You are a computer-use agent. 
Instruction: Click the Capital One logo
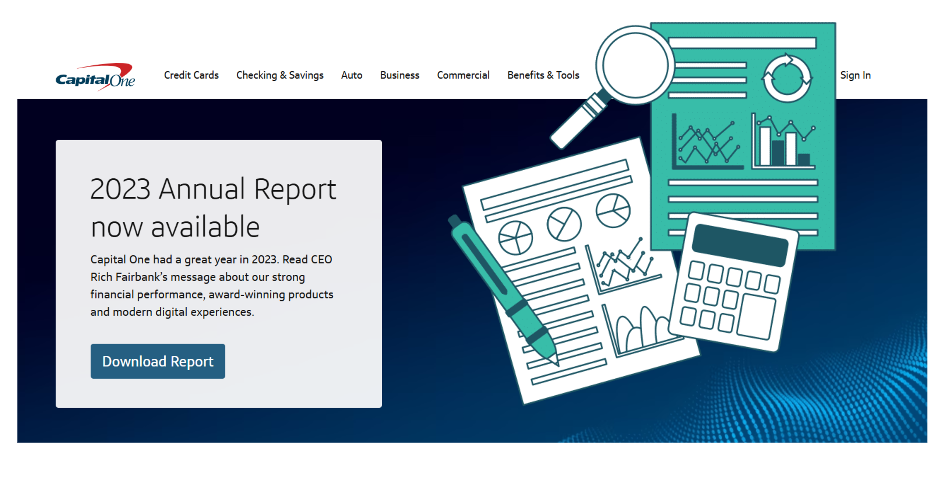tap(95, 77)
